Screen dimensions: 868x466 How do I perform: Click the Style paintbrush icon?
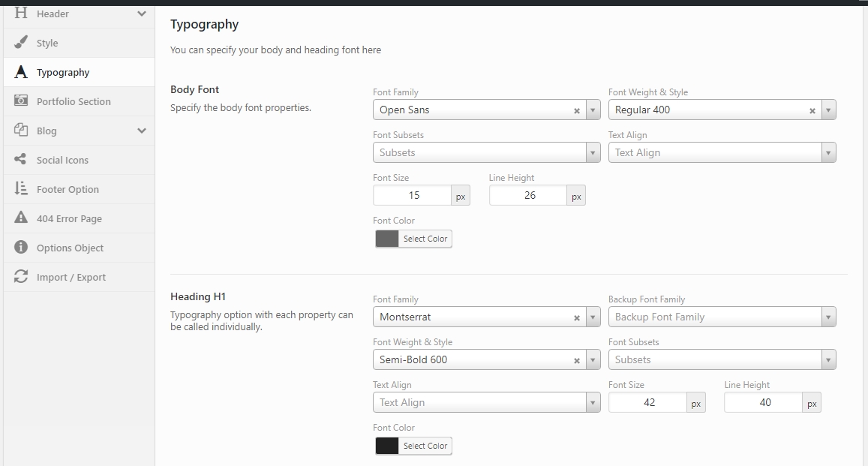point(20,42)
